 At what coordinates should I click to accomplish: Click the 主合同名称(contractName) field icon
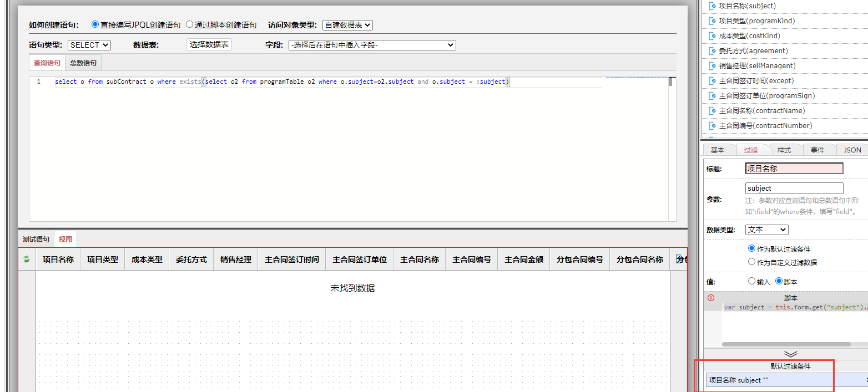712,110
